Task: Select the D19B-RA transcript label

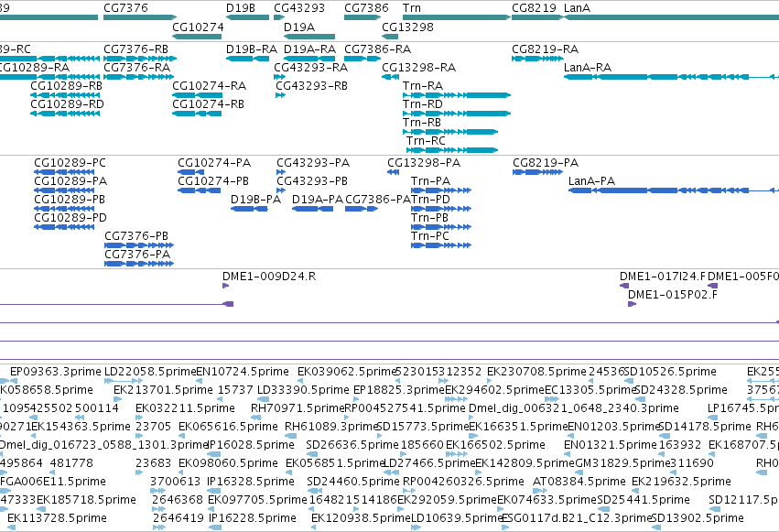Action: point(252,49)
